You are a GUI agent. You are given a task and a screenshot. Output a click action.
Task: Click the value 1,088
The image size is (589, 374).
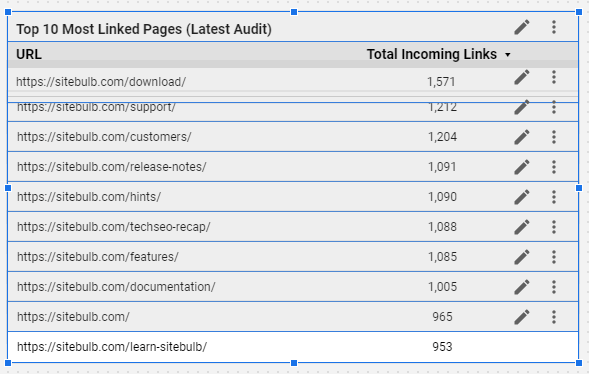(443, 227)
